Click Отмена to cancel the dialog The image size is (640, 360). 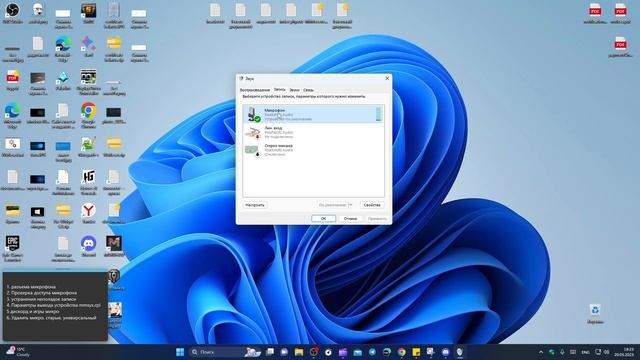(x=350, y=219)
